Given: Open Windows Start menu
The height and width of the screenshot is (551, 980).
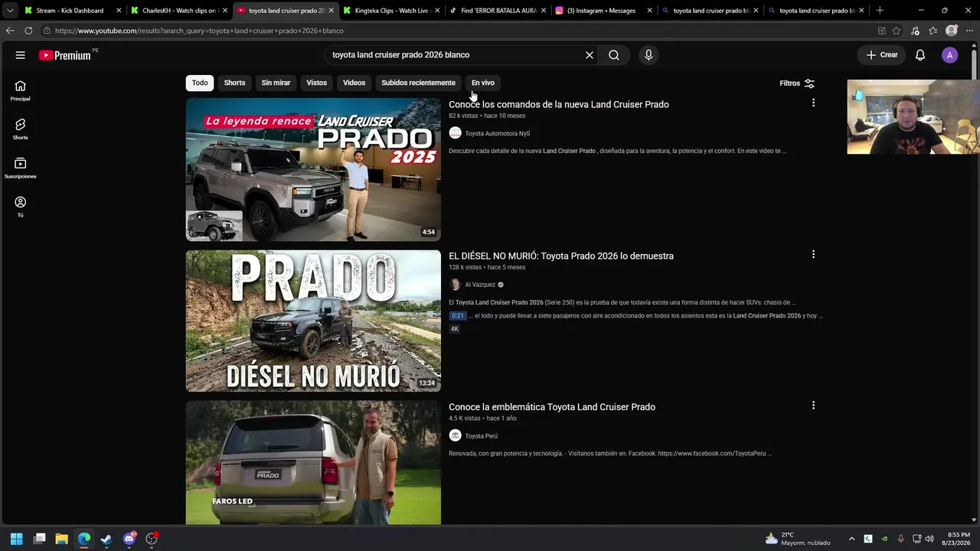Looking at the screenshot, I should 17,539.
